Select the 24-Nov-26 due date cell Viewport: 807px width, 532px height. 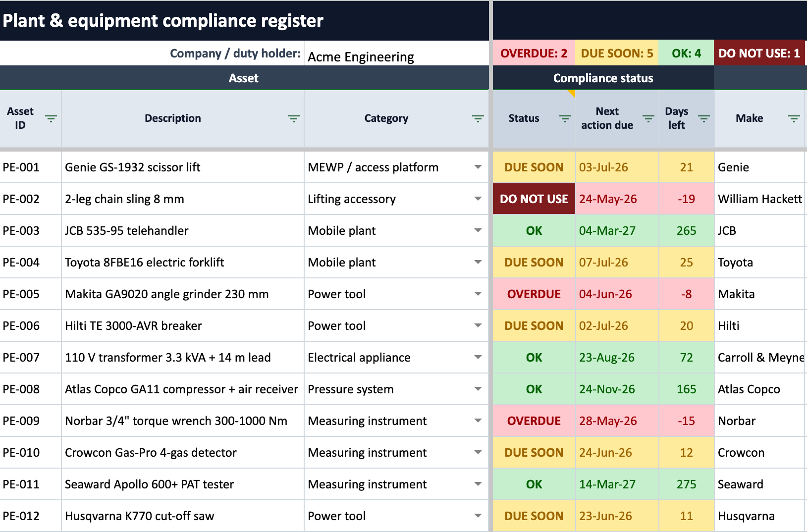[617, 389]
